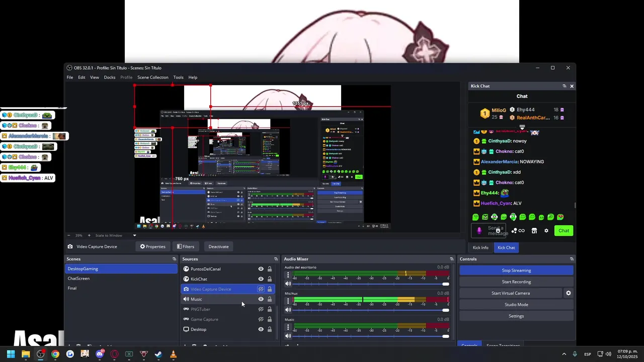The width and height of the screenshot is (644, 362).
Task: Switch to the Kick Chat tab
Action: tap(506, 247)
